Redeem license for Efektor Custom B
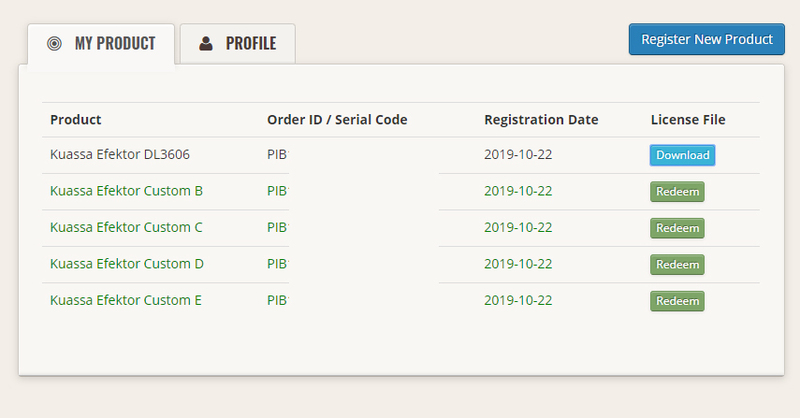Screen dimensions: 800x418 tap(677, 192)
